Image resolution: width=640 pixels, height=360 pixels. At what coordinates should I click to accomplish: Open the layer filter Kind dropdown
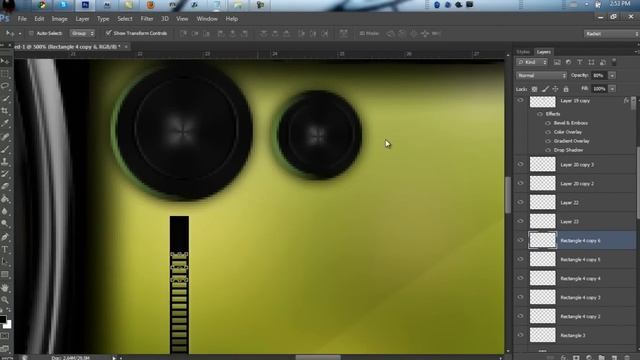click(x=532, y=62)
